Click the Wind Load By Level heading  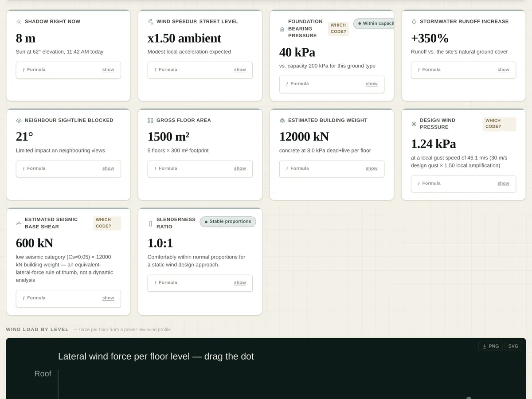[37, 329]
